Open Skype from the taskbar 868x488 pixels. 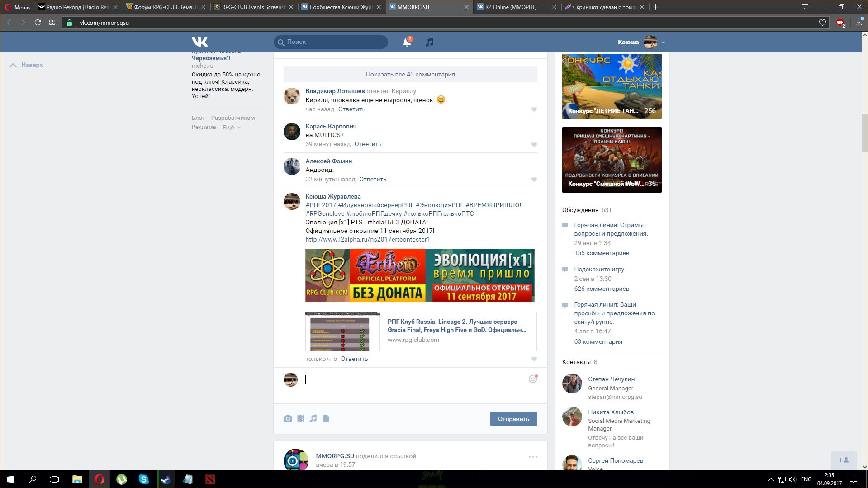[144, 479]
